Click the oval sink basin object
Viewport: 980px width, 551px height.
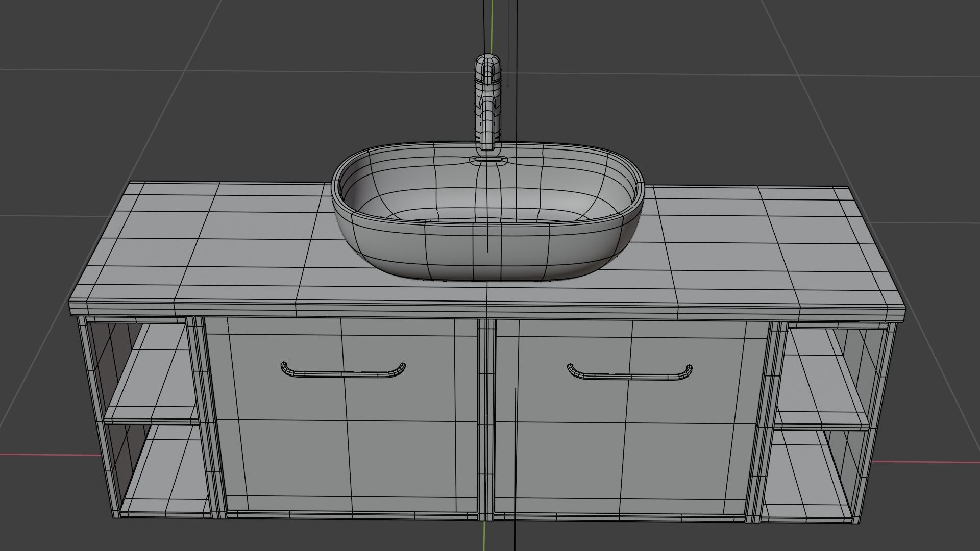click(x=487, y=210)
